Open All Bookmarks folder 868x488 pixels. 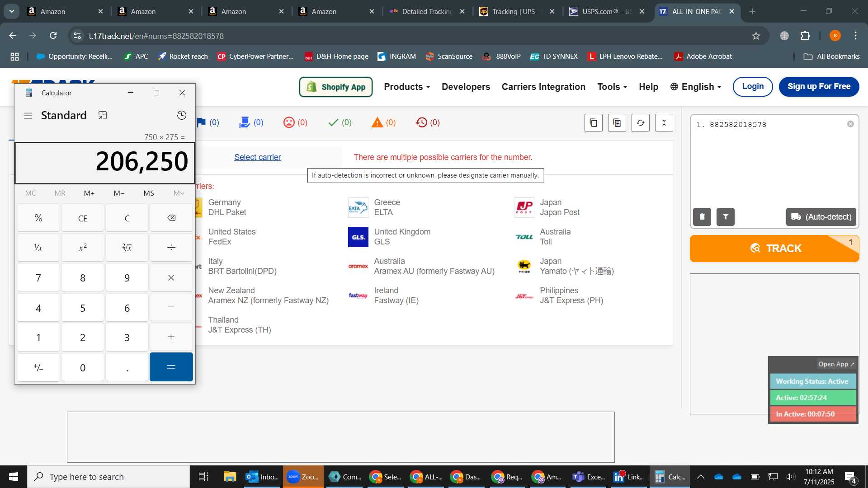coord(831,56)
